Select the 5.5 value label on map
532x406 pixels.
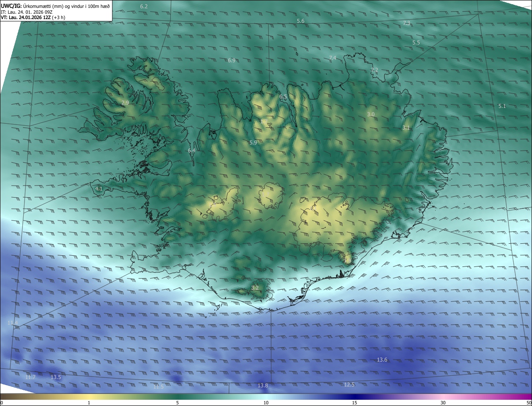416,43
